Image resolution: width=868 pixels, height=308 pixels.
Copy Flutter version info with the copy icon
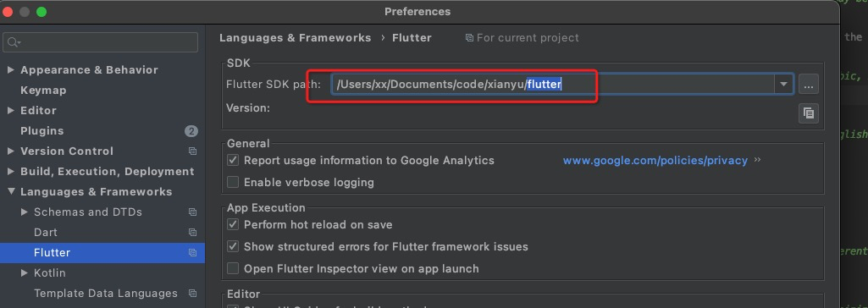point(808,113)
